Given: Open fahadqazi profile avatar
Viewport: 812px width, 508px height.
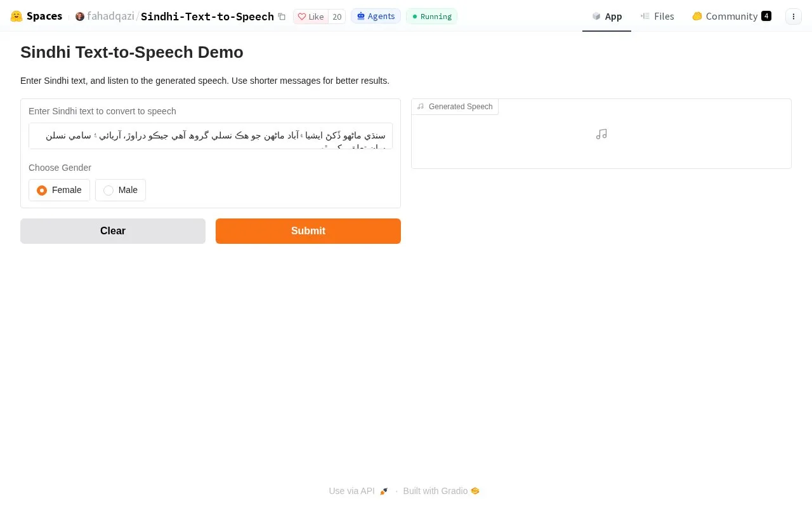Looking at the screenshot, I should pos(80,17).
